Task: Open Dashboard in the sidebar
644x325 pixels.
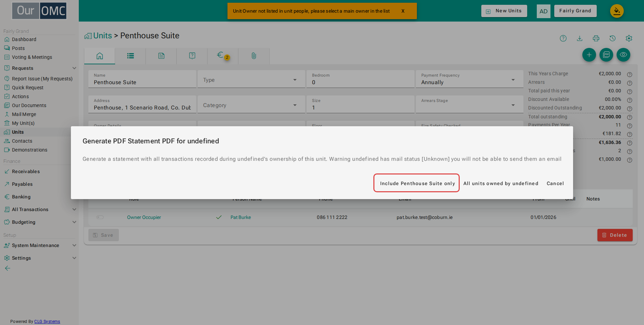Action: click(x=24, y=39)
